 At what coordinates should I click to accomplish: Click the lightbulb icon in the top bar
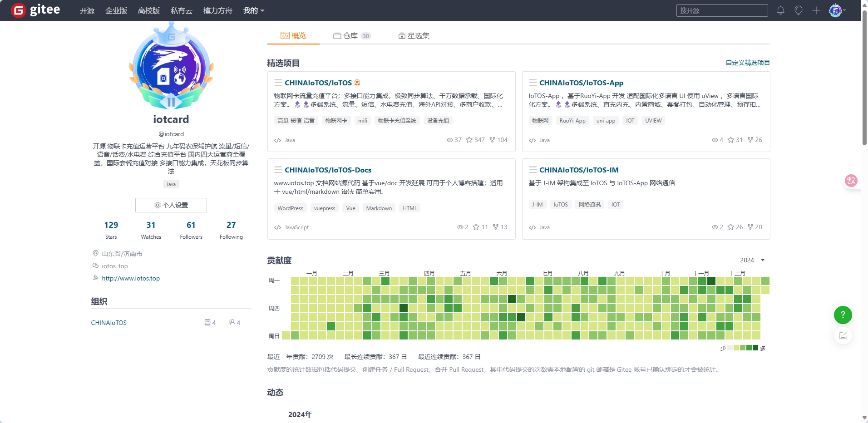(x=798, y=10)
